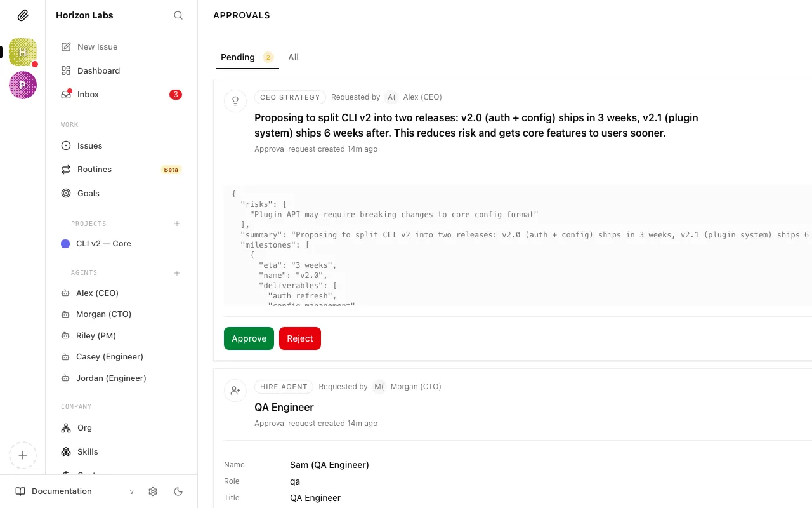Select agent Alex (CEO)
This screenshot has width=812, height=508.
coord(121,293)
